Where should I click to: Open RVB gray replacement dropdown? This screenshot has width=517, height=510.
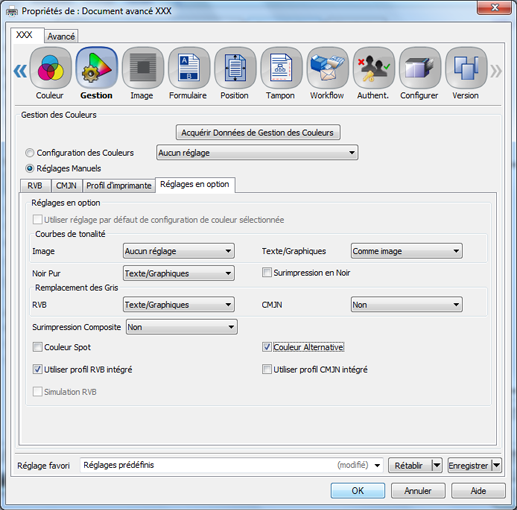pyautogui.click(x=179, y=304)
